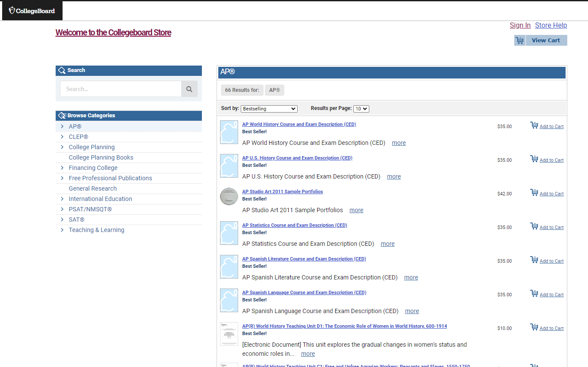Click 'more' for AP Studio Art description
This screenshot has width=588, height=367.
click(356, 210)
